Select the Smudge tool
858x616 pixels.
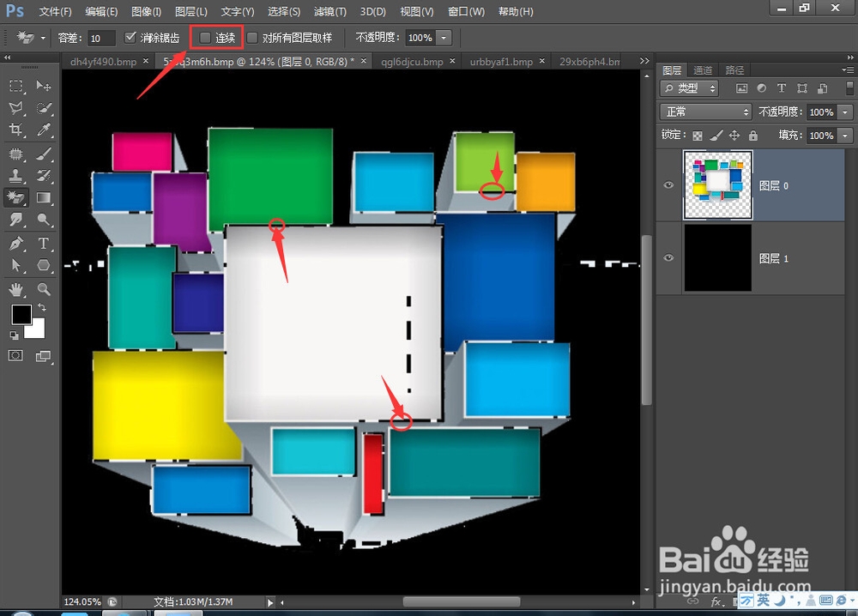[15, 220]
